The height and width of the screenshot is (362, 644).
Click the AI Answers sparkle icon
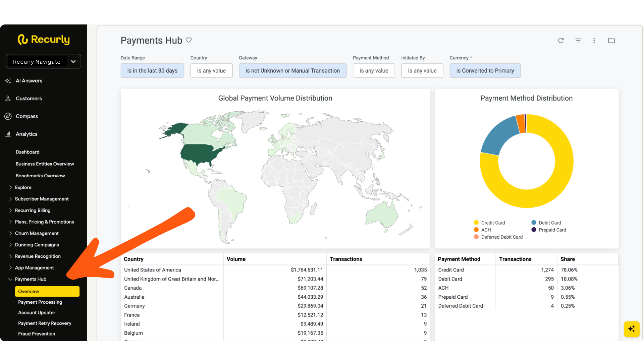[x=8, y=81]
